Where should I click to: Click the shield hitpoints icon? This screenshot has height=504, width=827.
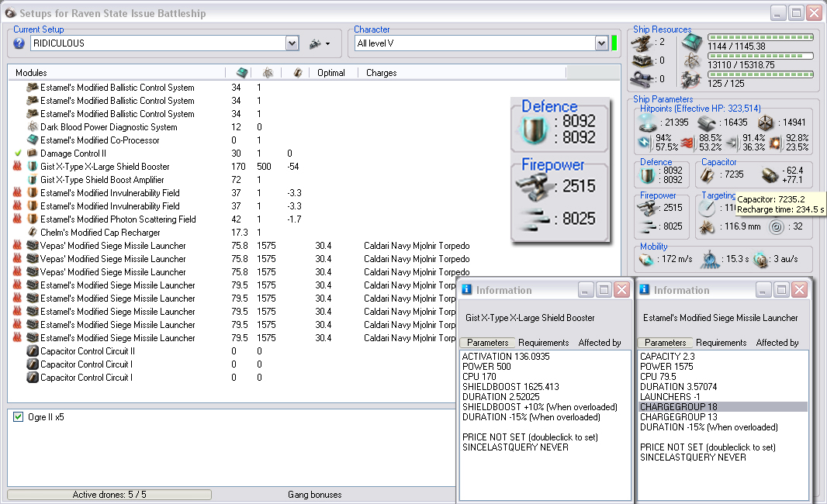pyautogui.click(x=647, y=123)
